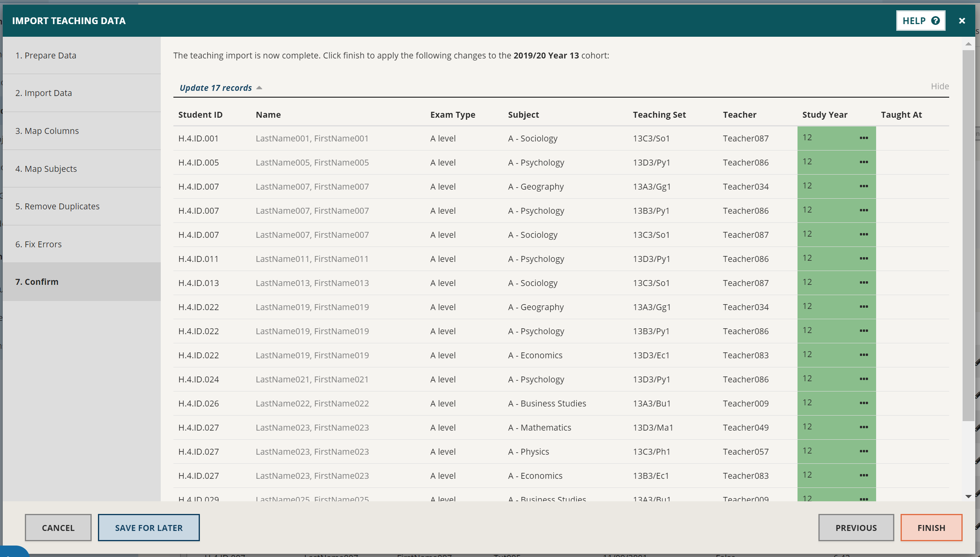Click A - Mathematics subject cell
The width and height of the screenshot is (980, 557).
pyautogui.click(x=540, y=427)
